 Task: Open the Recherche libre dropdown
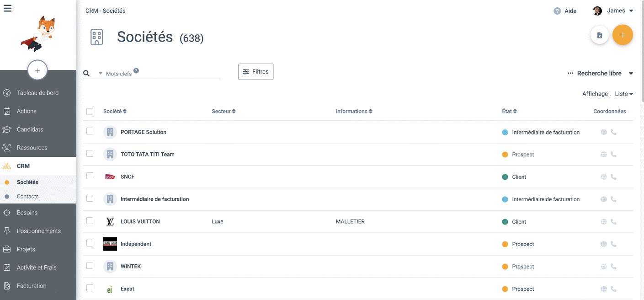tap(600, 73)
